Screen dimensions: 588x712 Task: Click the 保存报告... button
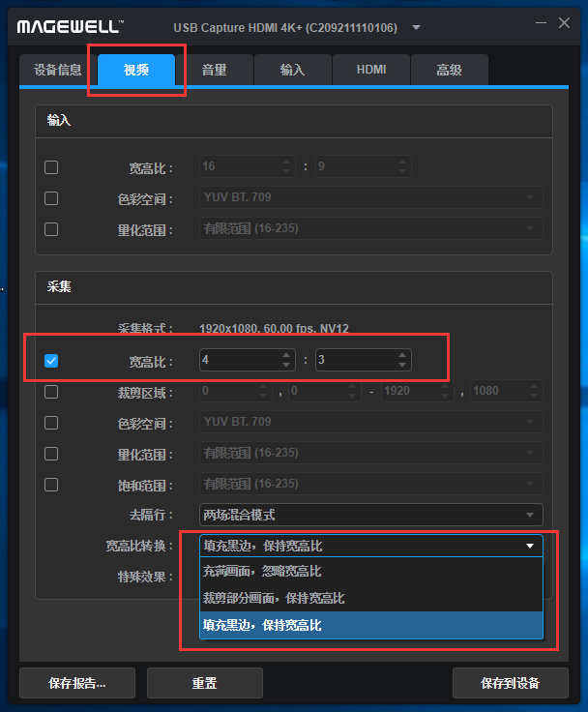click(x=77, y=682)
